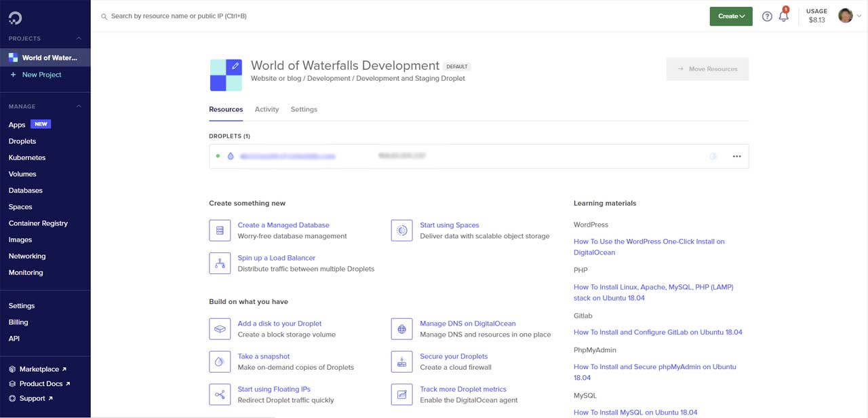Viewport: 868px width, 418px height.
Task: Open the Secure phpMyAdmin tutorial link
Action: click(655, 372)
